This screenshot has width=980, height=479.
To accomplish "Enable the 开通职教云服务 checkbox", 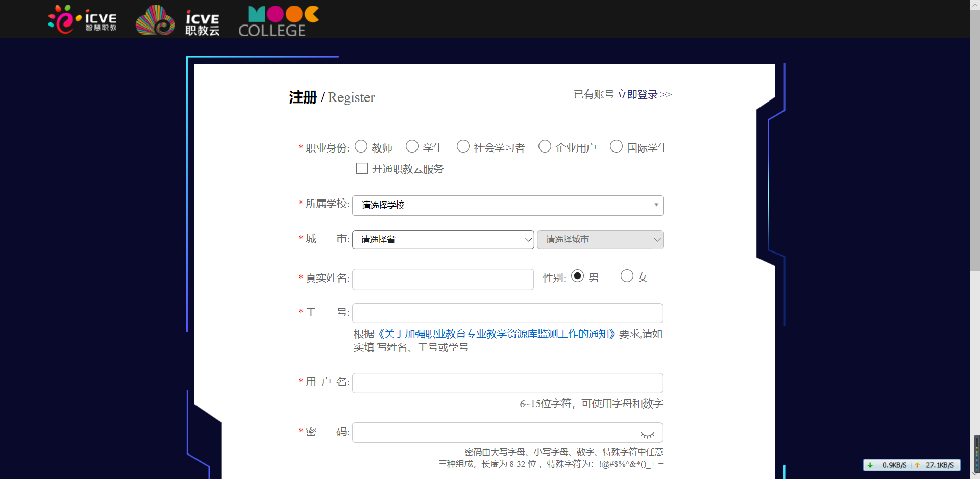I will pyautogui.click(x=362, y=168).
